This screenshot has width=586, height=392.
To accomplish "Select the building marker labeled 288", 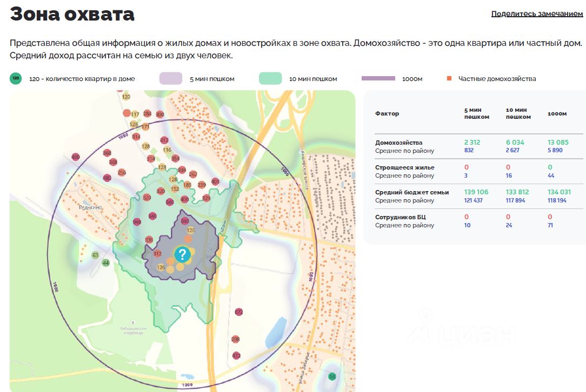I will (x=236, y=340).
